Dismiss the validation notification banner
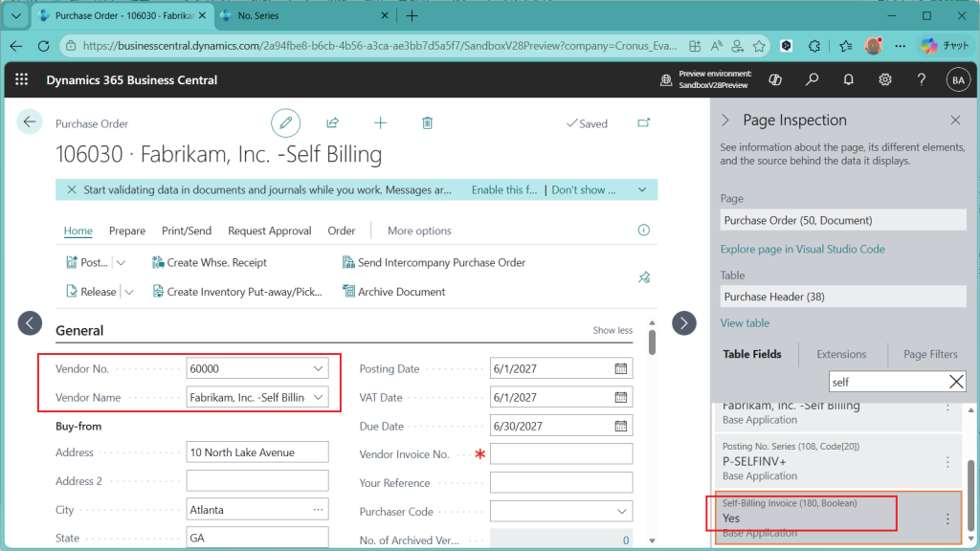 click(71, 189)
